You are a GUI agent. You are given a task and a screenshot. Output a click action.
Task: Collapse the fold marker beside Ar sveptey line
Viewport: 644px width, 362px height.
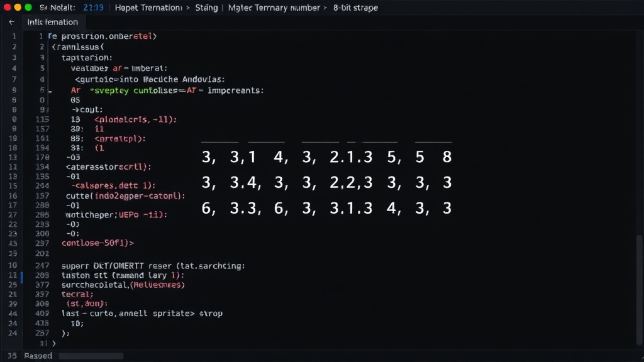(x=50, y=92)
